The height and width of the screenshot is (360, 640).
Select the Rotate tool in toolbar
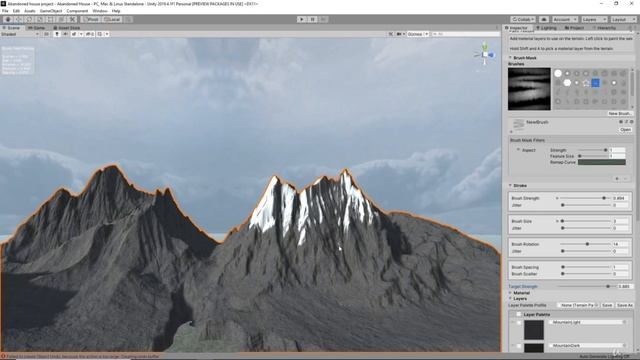[29, 19]
